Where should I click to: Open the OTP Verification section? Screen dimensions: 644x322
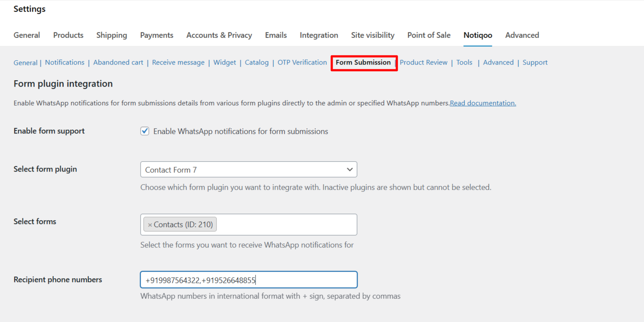[302, 62]
